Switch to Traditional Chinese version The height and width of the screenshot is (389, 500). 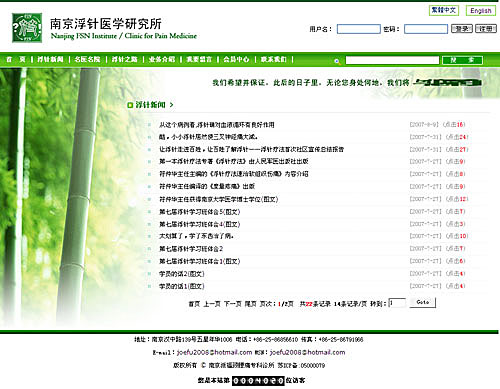(444, 10)
